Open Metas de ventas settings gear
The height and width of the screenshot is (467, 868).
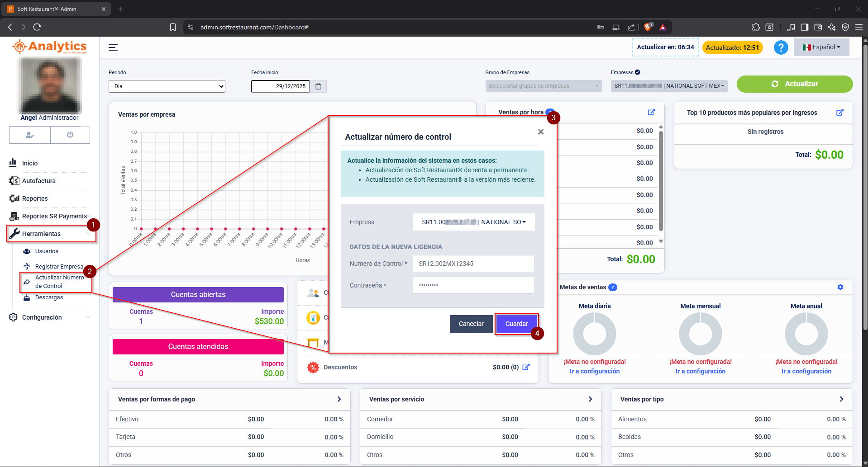[840, 287]
